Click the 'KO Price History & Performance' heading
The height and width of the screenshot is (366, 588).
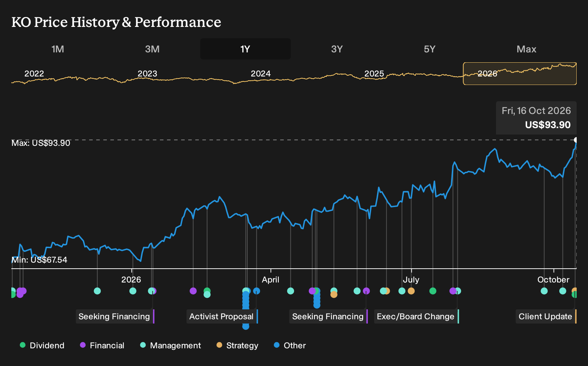coord(116,22)
